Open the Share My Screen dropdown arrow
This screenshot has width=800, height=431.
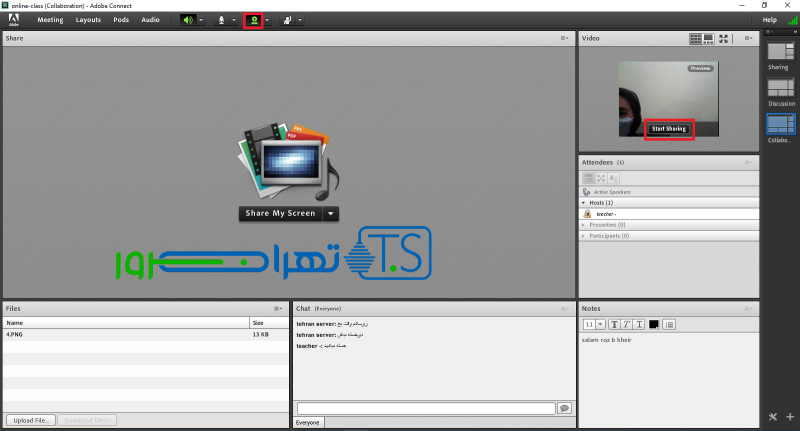coord(332,213)
